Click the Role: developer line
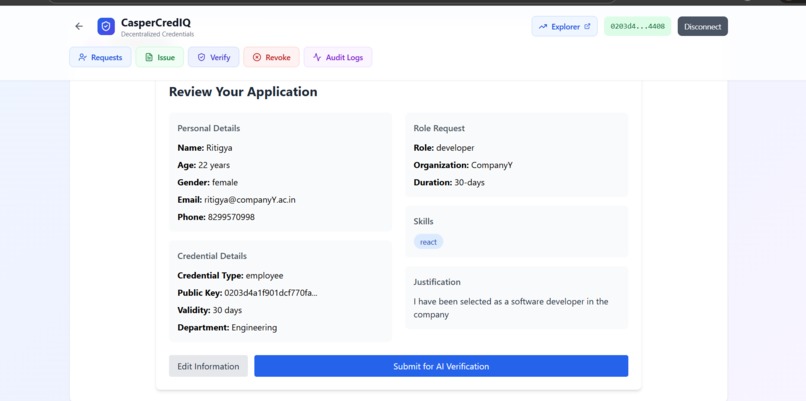The image size is (806, 401). tap(444, 148)
